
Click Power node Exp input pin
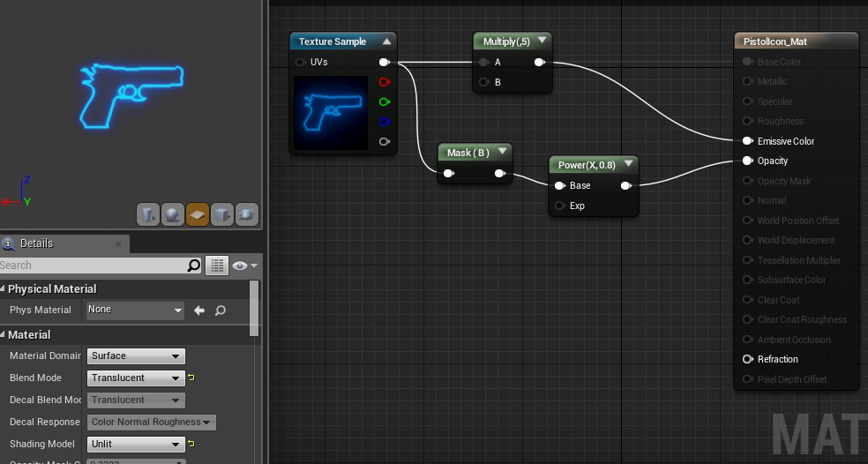559,206
